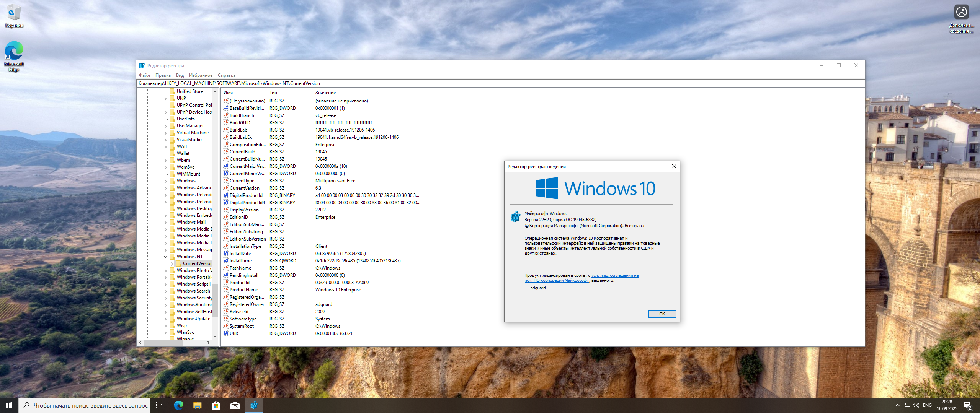Image resolution: width=980 pixels, height=413 pixels.
Task: Click the Registry Editor title bar icon
Action: [142, 65]
